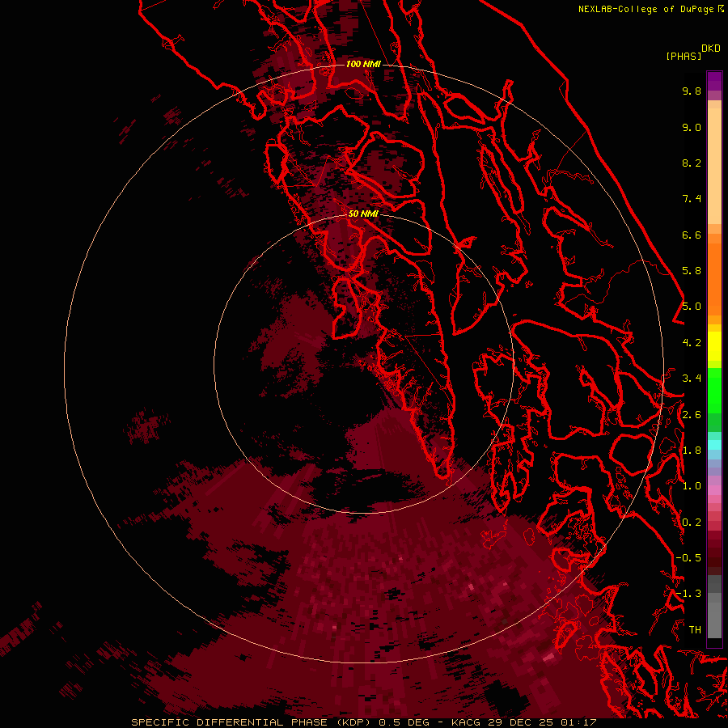Screen dimensions: 728x728
Task: Click the 8.2 scale value
Action: click(x=692, y=163)
